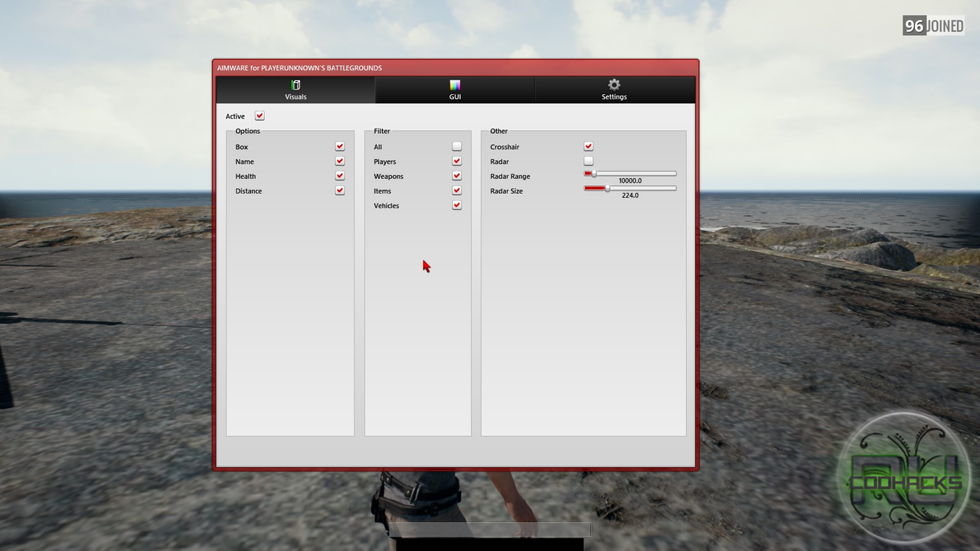Switch to the GUI tab
The height and width of the screenshot is (551, 980).
click(455, 90)
